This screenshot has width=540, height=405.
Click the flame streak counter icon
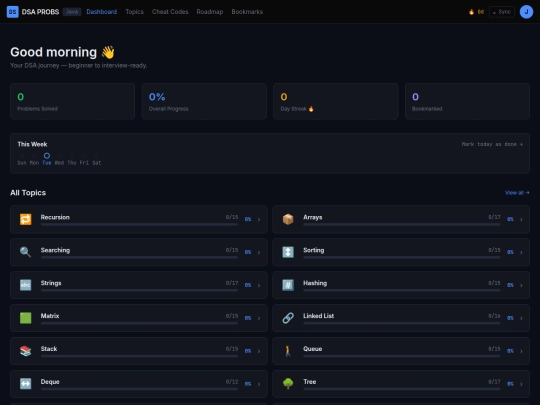(471, 12)
